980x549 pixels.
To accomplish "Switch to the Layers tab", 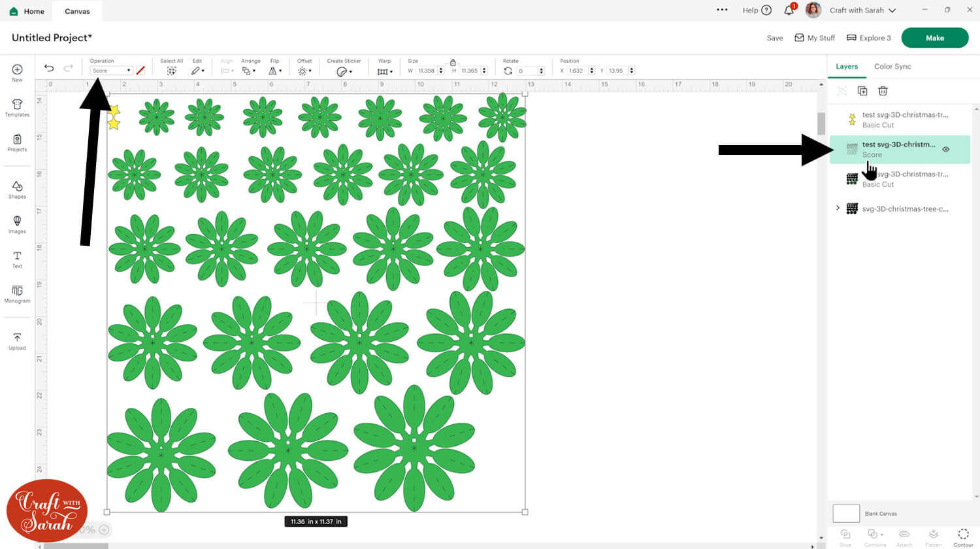I will click(x=847, y=66).
